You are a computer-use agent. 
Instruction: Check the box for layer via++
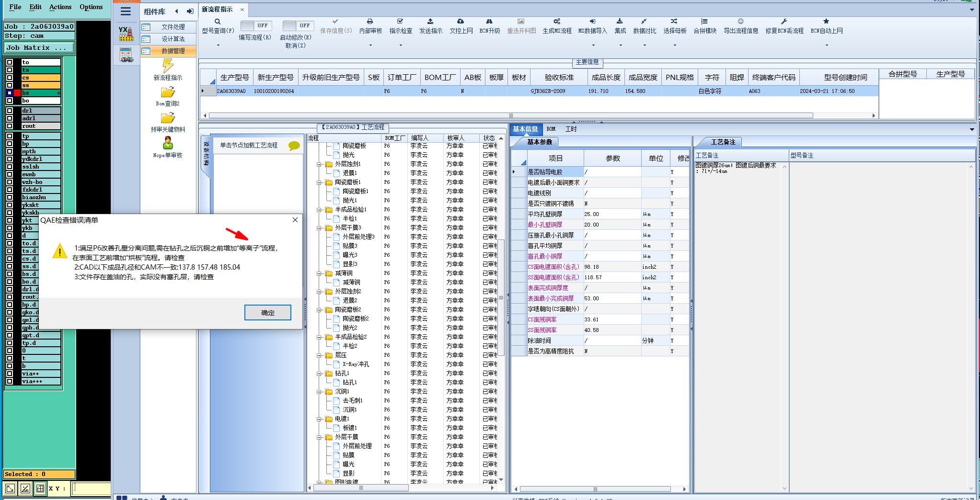pos(10,374)
